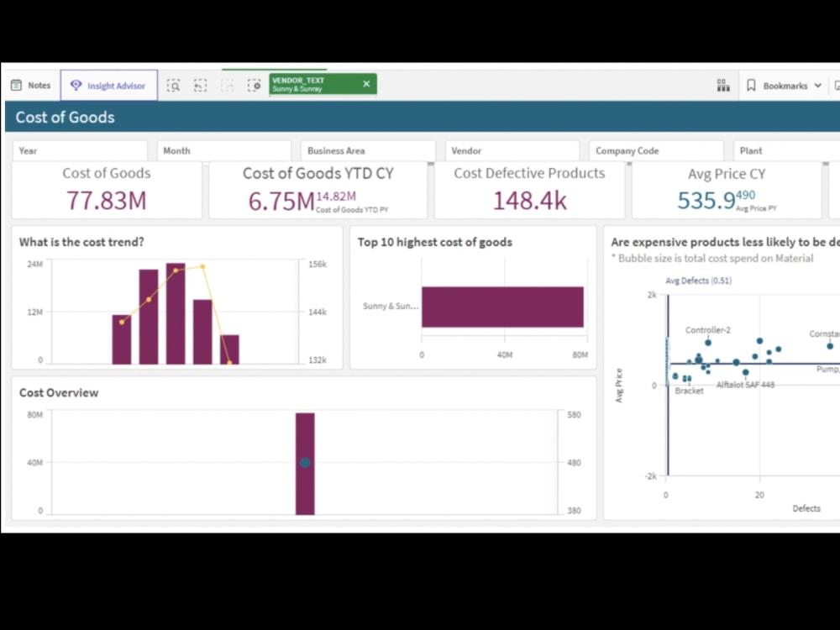Screen dimensions: 840x630
Task: Open the Year filter box
Action: 80,150
